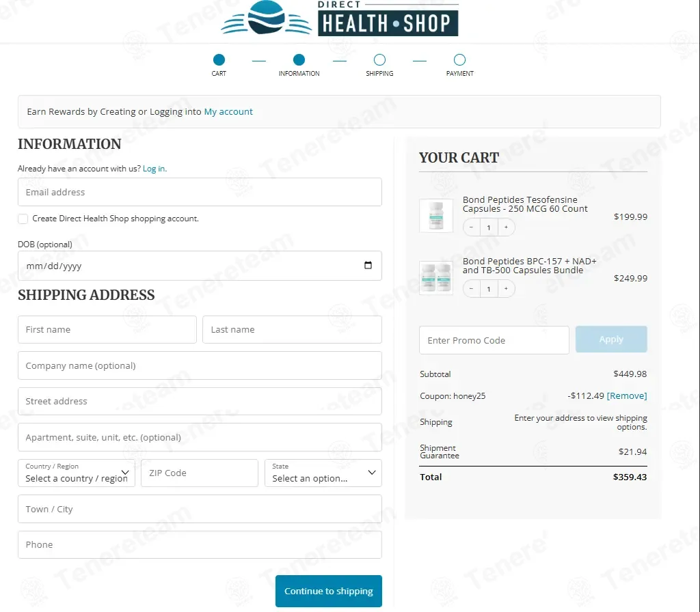The height and width of the screenshot is (612, 700).
Task: Increase Tesofensine Capsules quantity with plus
Action: point(506,227)
